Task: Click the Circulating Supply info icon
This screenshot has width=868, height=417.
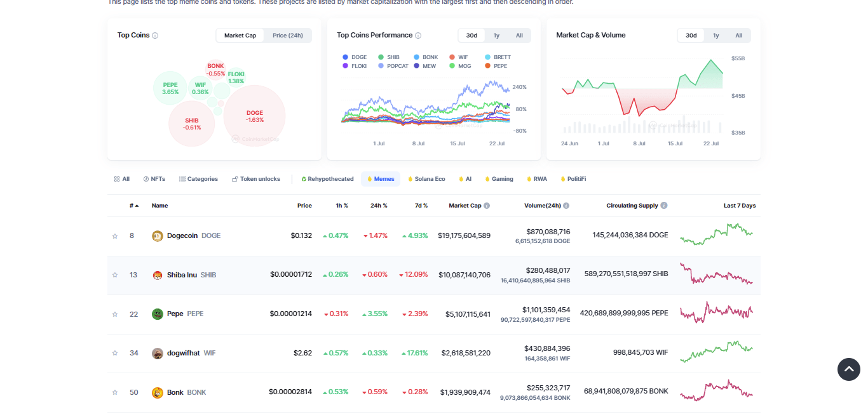Action: coord(664,206)
